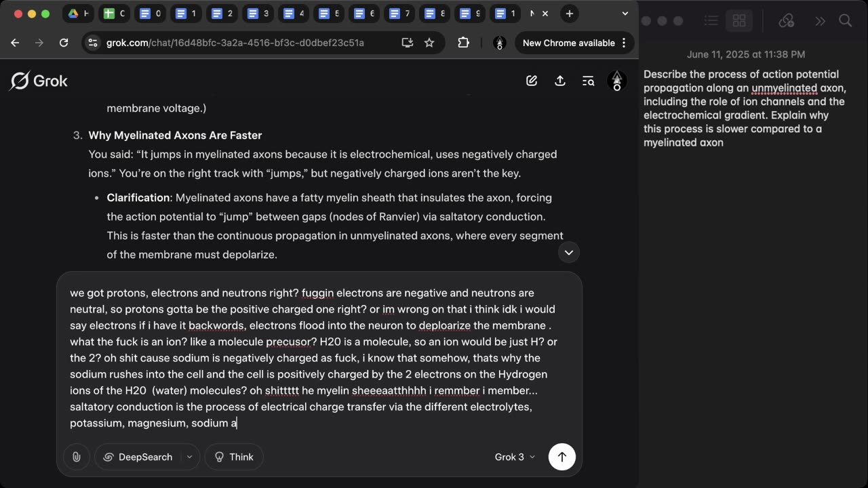
Task: Send the message with the arrow button
Action: click(561, 457)
